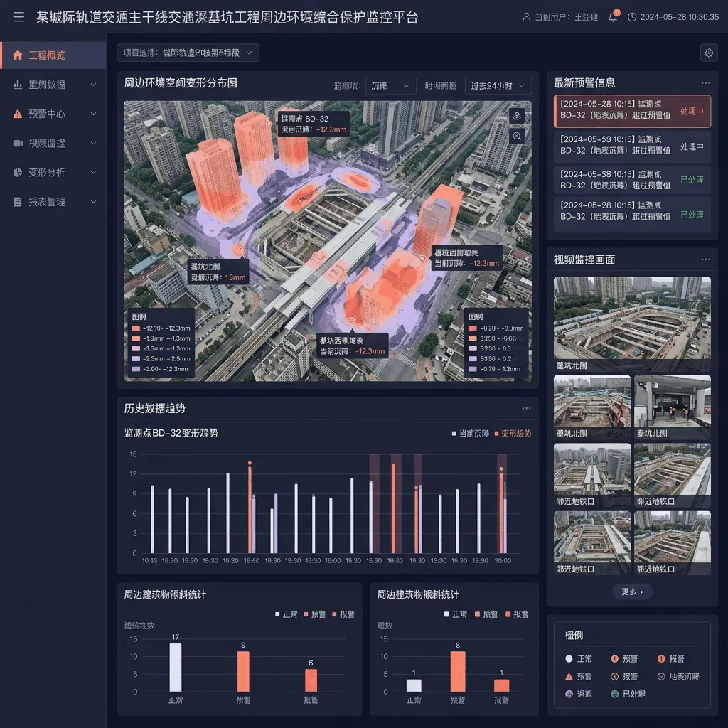Select 监测数据 in the sidebar
This screenshot has width=728, height=728.
[x=53, y=85]
